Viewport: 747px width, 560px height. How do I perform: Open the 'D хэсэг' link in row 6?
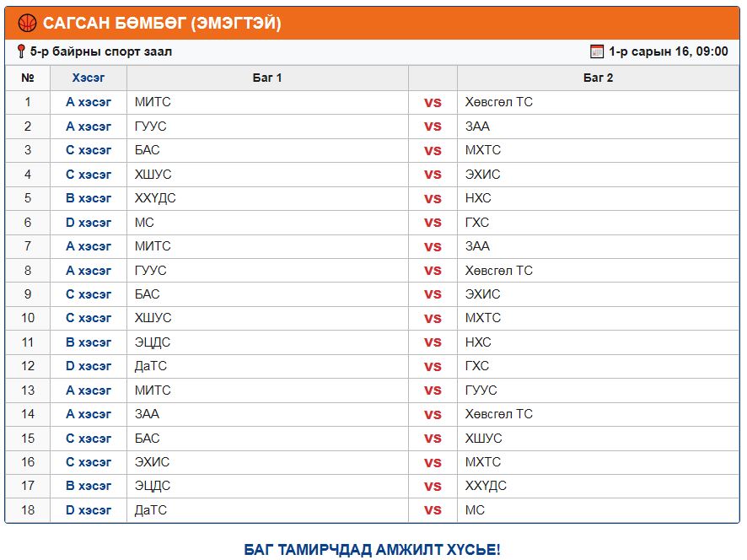pos(89,223)
